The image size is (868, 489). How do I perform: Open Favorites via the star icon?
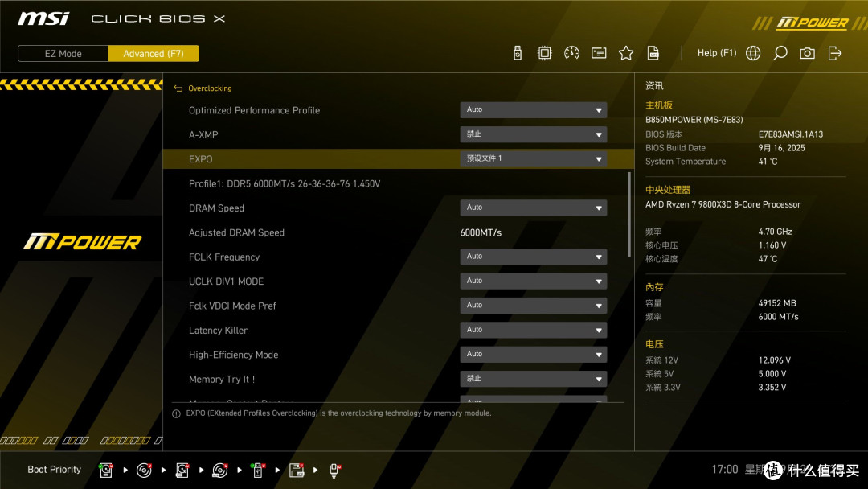click(626, 53)
